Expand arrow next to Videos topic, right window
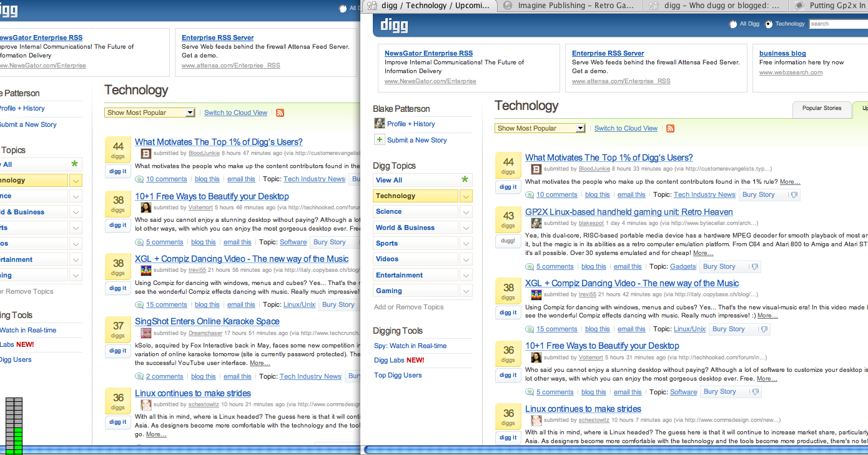Image resolution: width=868 pixels, height=455 pixels. (x=466, y=259)
